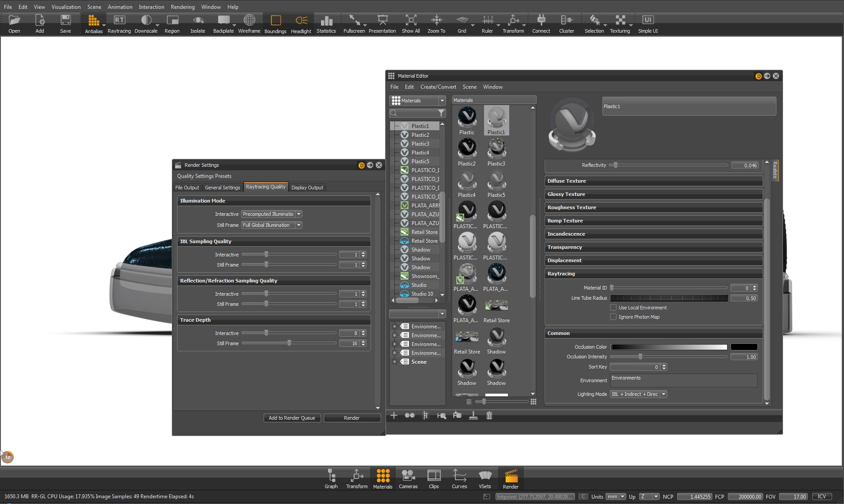Toggle Raytracing in top toolbar

(x=119, y=23)
